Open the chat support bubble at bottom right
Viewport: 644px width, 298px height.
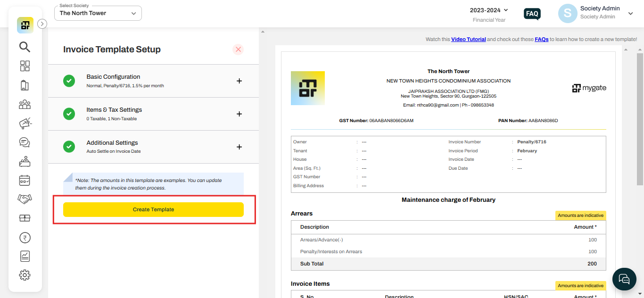[x=624, y=279]
